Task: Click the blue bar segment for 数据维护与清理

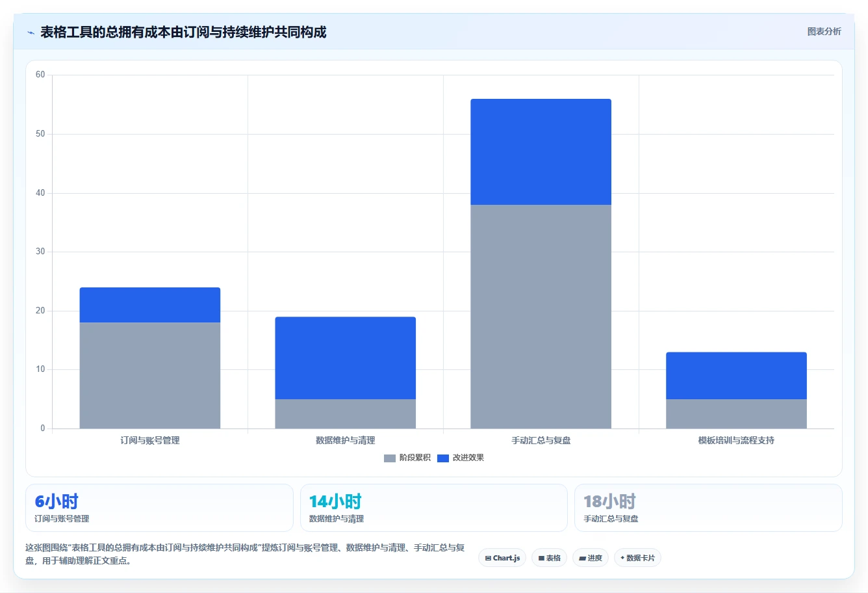Action: point(345,358)
